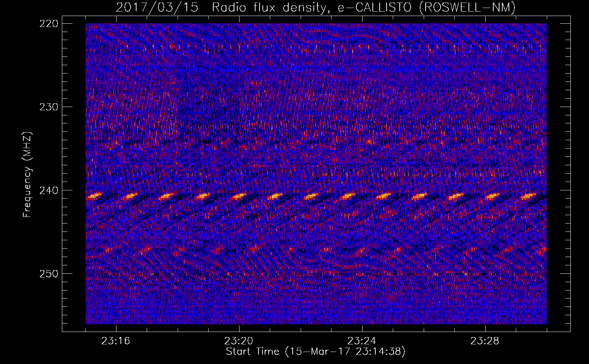
Task: Click the '23:20' time axis label
Action: [x=239, y=341]
